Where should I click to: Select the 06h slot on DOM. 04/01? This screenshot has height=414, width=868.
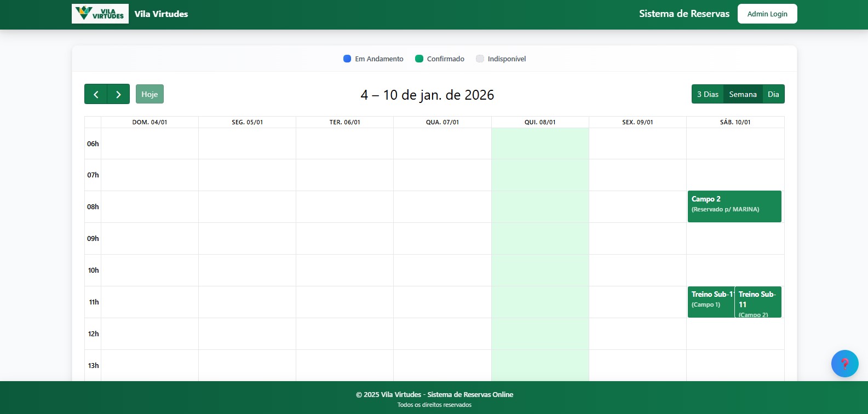pos(150,143)
